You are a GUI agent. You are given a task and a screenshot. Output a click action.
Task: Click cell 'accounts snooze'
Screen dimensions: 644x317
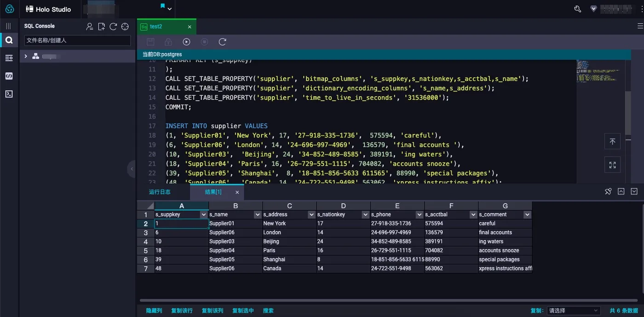505,251
